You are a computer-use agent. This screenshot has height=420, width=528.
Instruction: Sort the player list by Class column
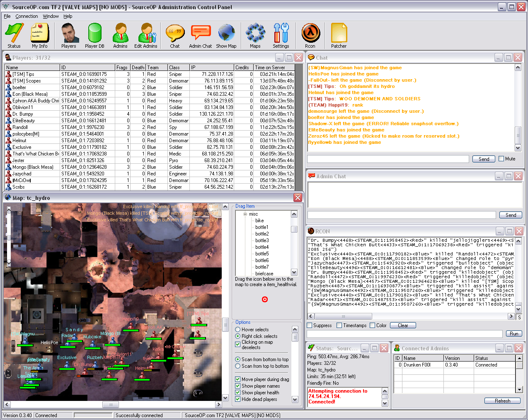click(x=178, y=68)
